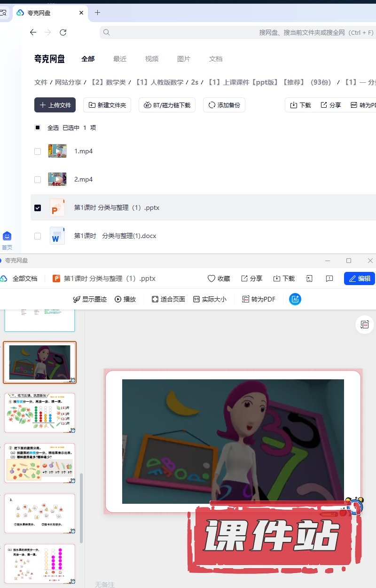Toggle the 全选 select-all checkbox

pos(38,127)
